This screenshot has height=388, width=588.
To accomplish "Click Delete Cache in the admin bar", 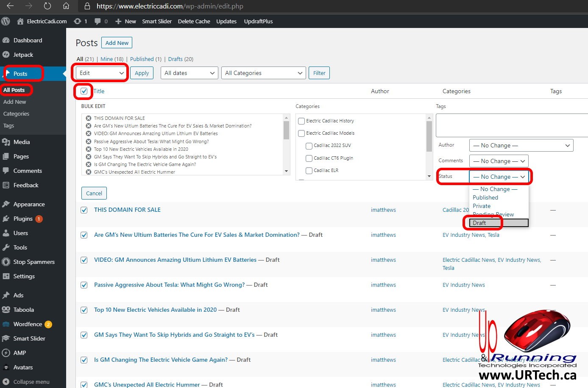I will click(194, 21).
